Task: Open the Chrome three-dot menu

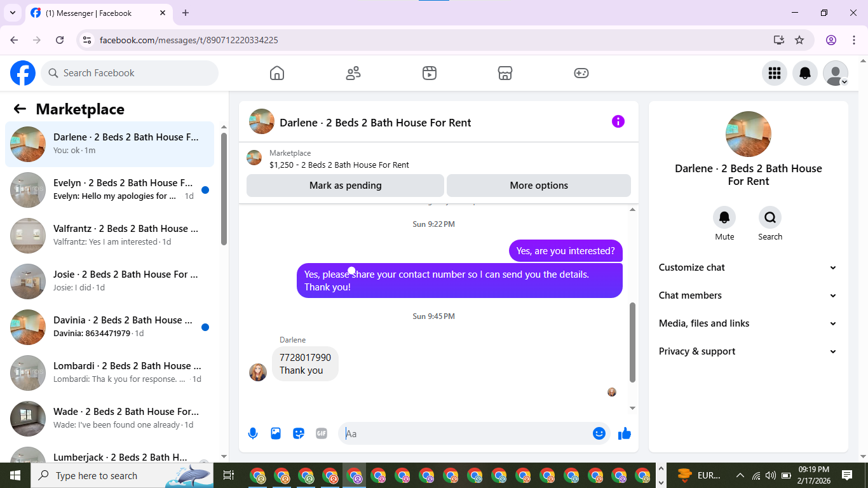Action: [x=853, y=40]
